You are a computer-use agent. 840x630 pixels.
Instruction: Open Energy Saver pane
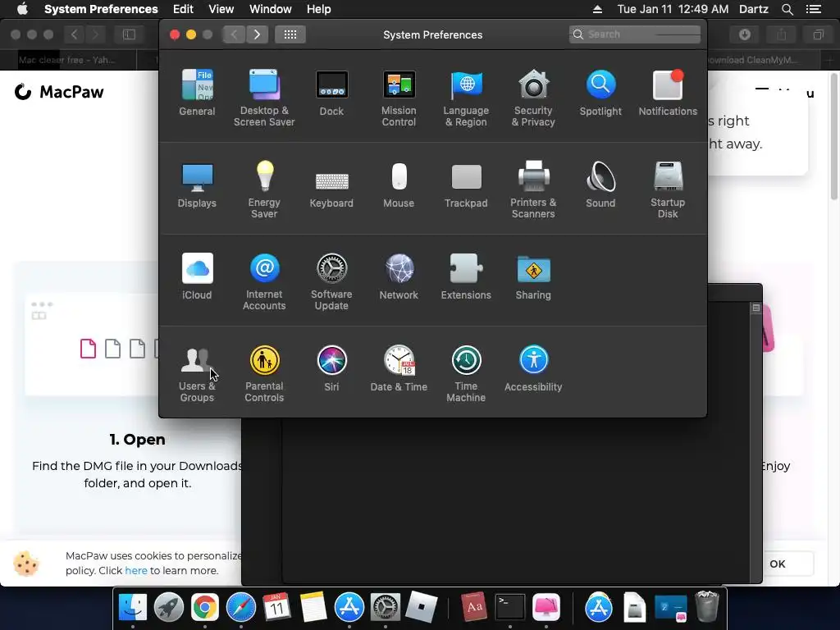click(x=264, y=189)
